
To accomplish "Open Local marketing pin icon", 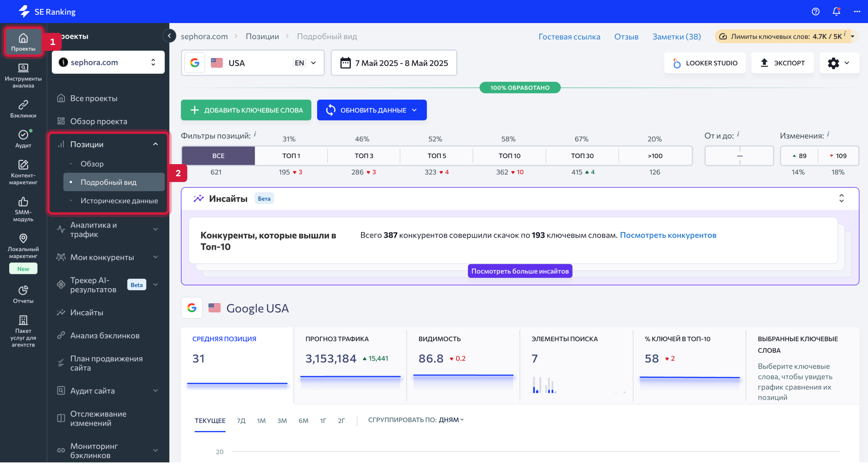I will (x=23, y=246).
